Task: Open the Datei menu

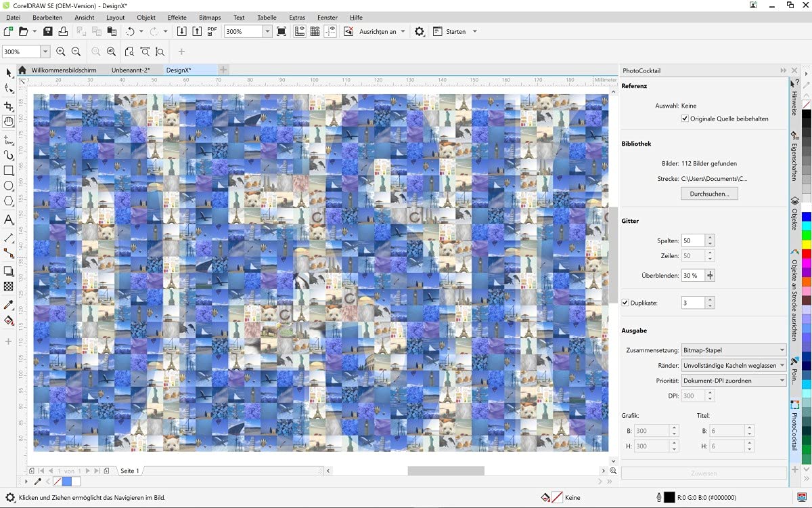Action: [x=13, y=17]
